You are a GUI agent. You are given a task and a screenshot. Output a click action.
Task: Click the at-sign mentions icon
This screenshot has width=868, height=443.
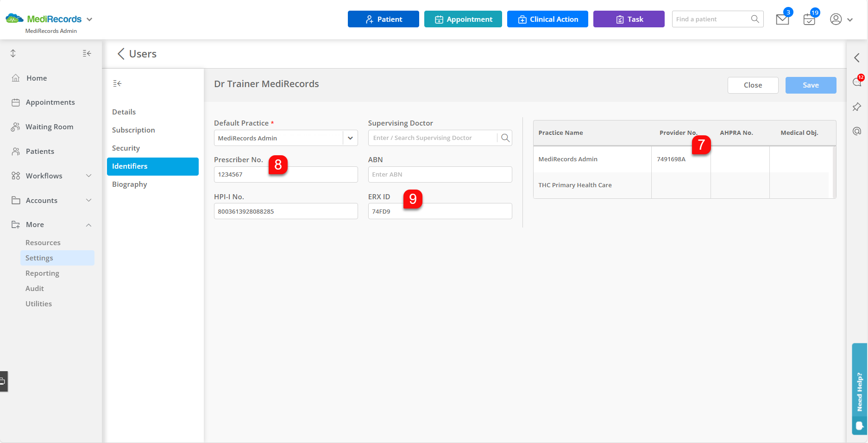(857, 131)
